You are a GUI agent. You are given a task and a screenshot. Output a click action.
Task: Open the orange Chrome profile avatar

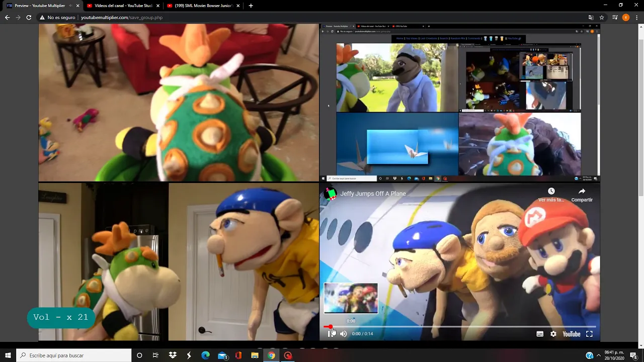[x=626, y=17]
